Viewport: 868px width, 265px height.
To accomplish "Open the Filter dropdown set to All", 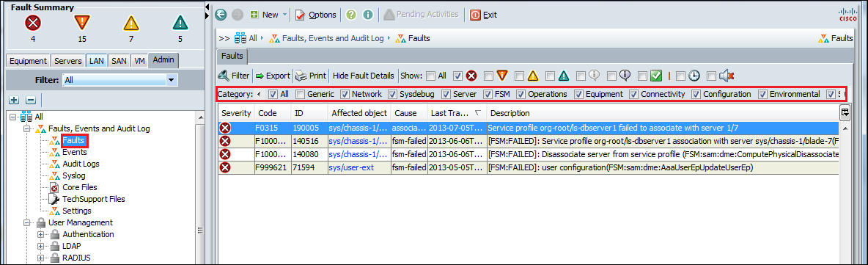I will click(119, 81).
